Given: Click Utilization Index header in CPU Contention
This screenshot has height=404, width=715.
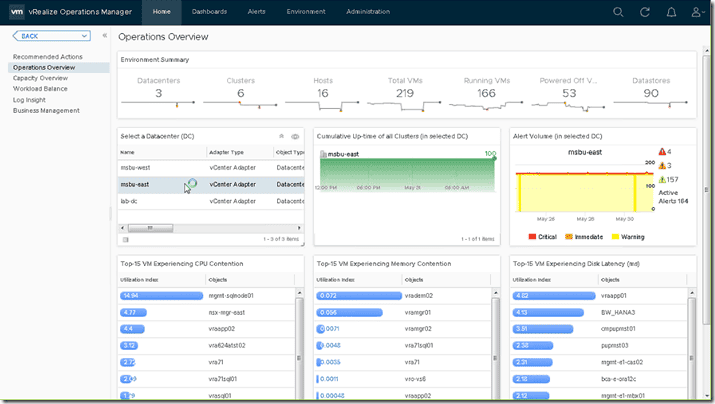Looking at the screenshot, I should coord(139,280).
